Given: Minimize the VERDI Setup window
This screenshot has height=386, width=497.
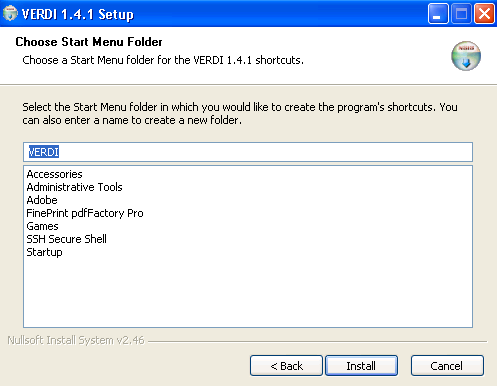Looking at the screenshot, I should (x=438, y=14).
